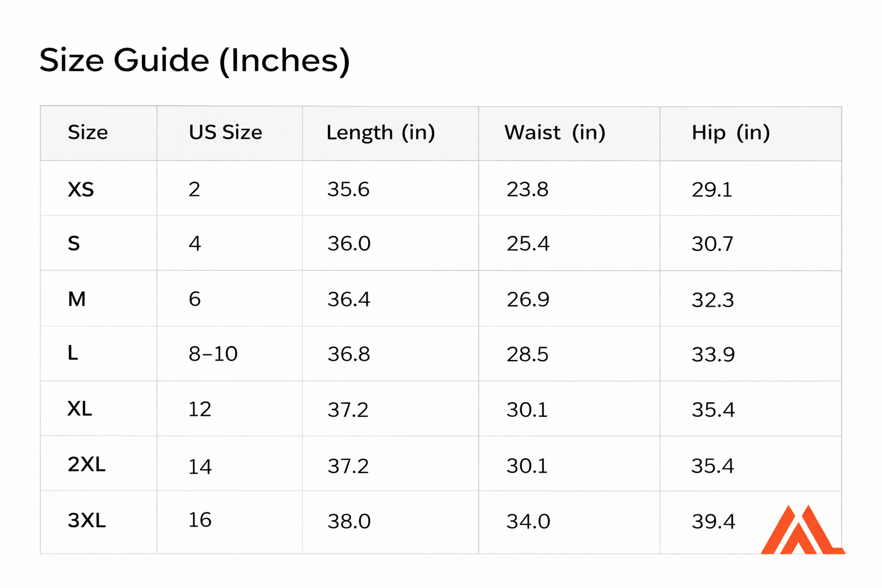The height and width of the screenshot is (588, 882).
Task: Click waist value 23.8 for XS
Action: point(527,189)
